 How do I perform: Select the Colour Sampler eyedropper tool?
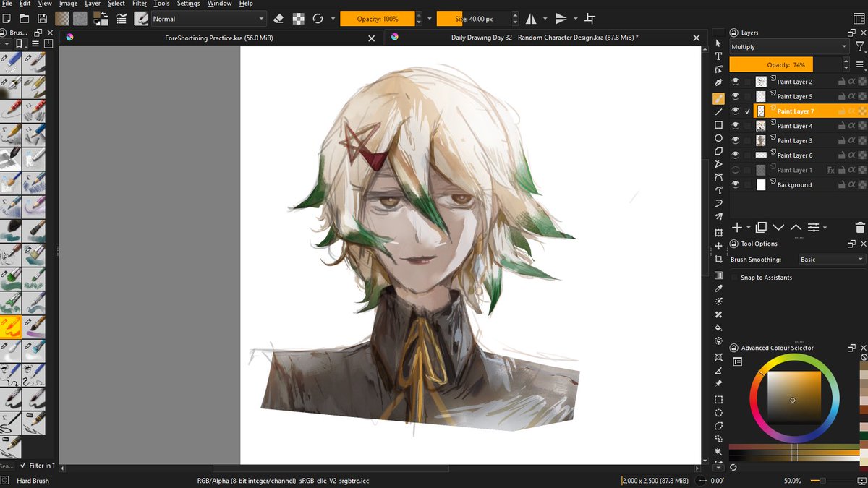pos(718,288)
